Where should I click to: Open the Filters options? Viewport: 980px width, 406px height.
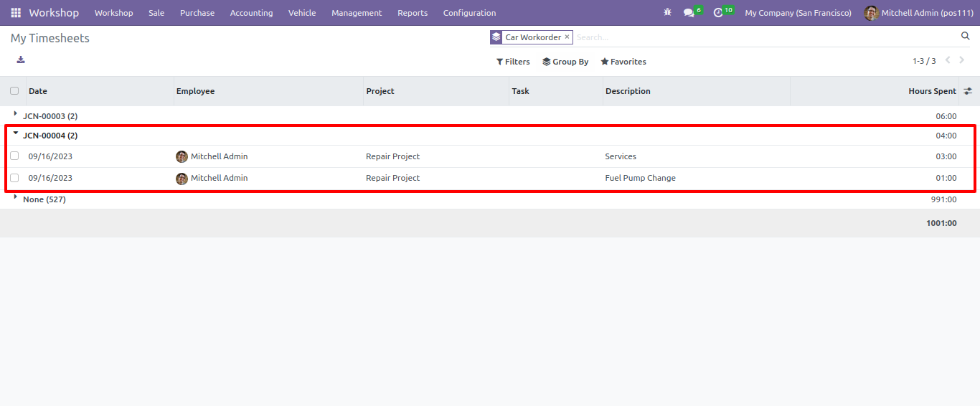tap(513, 62)
